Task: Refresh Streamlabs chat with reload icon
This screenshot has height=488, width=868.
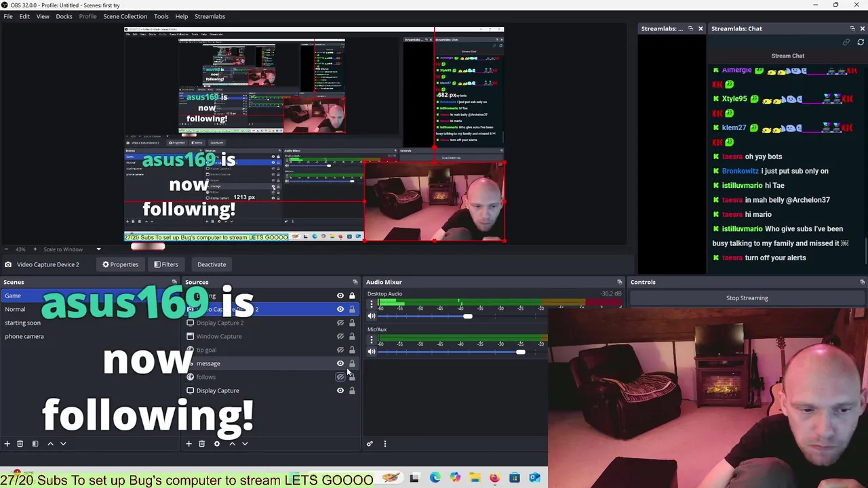Action: click(861, 42)
